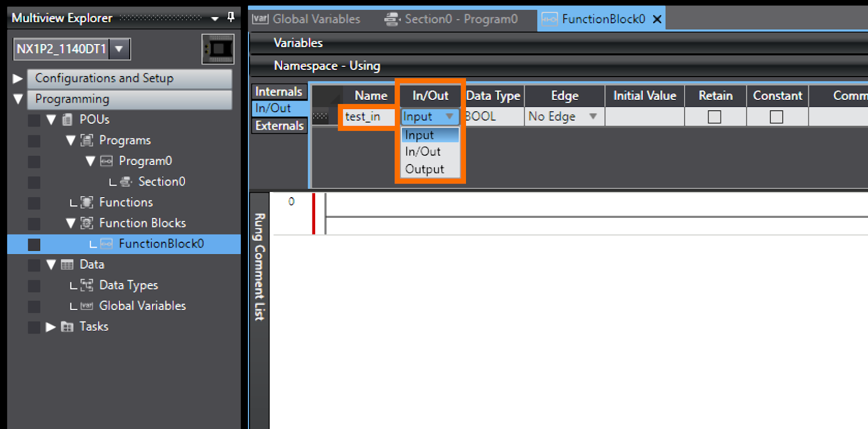868x429 pixels.
Task: Expand the Namespace - Using bar
Action: click(559, 66)
